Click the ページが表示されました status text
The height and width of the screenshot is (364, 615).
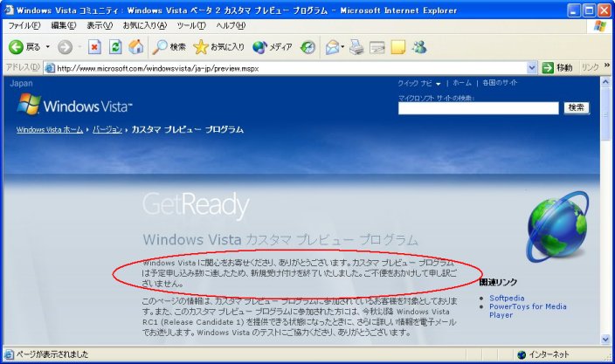click(52, 354)
